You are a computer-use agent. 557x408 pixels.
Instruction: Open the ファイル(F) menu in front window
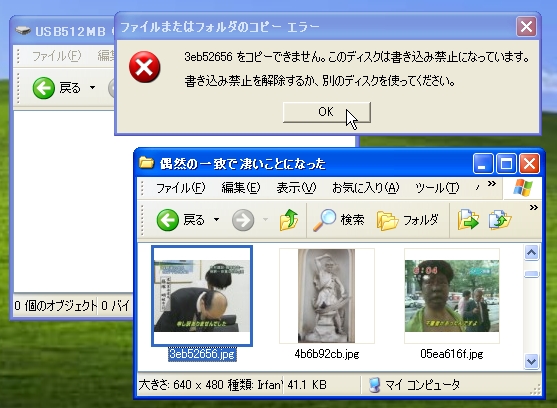click(181, 187)
